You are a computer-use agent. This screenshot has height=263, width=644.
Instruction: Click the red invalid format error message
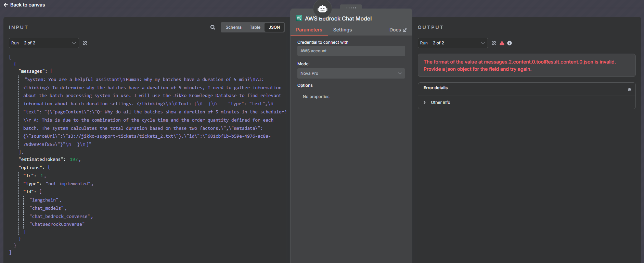click(x=519, y=65)
